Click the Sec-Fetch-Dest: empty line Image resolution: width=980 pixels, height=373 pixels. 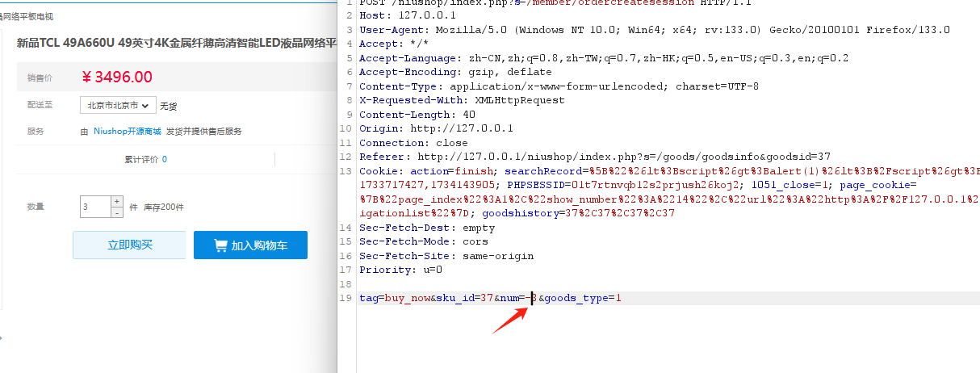pos(427,228)
